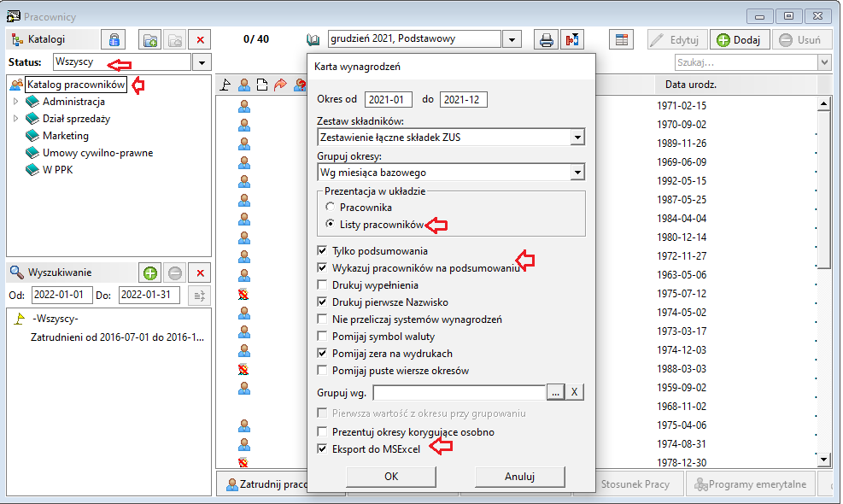Viewport: 843px width, 504px height.
Task: Open Zestaw składników dropdown
Action: (x=577, y=138)
